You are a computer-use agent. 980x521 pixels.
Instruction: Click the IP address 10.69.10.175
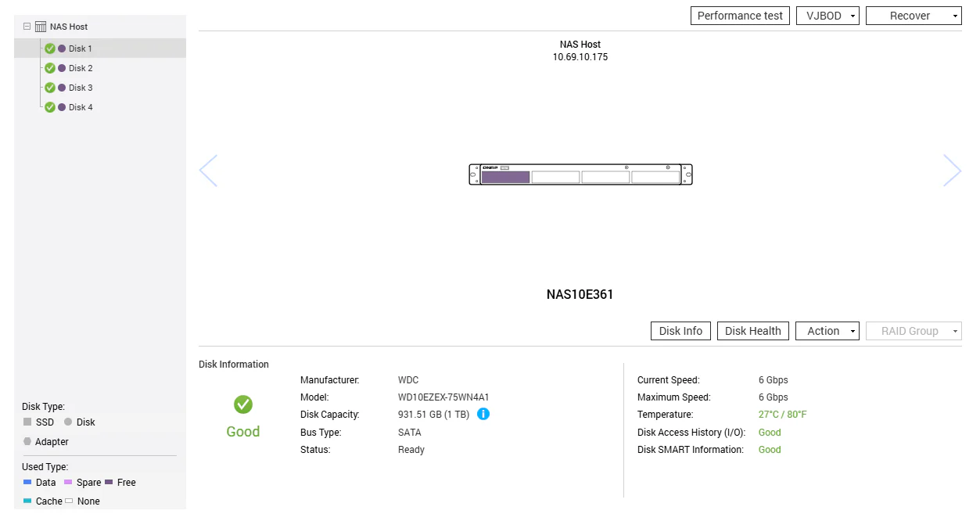(x=580, y=57)
